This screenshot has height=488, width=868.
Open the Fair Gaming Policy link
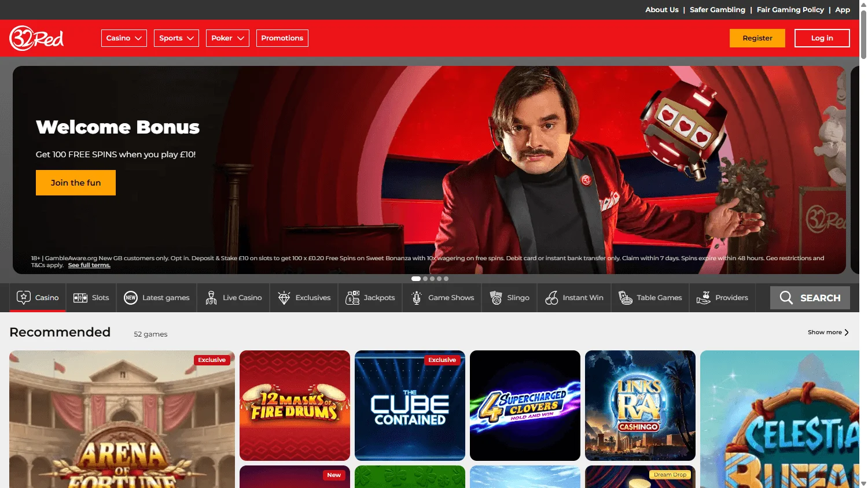[790, 10]
